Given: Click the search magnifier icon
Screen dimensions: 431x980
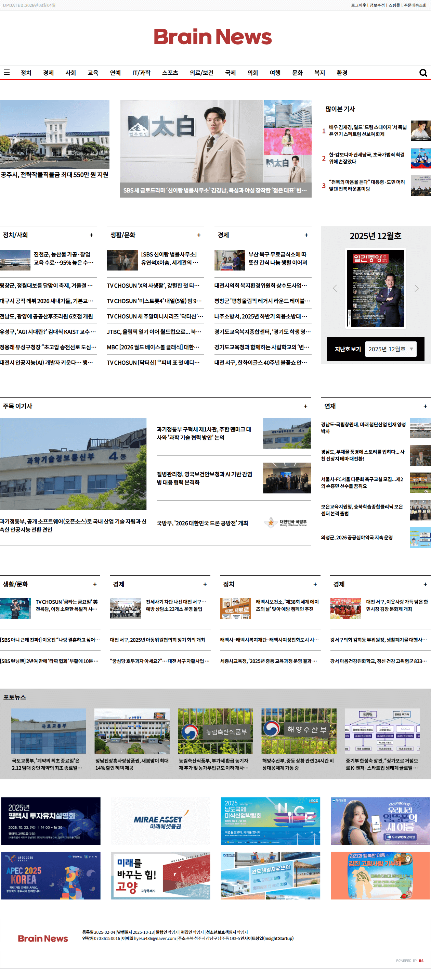Looking at the screenshot, I should click(423, 73).
